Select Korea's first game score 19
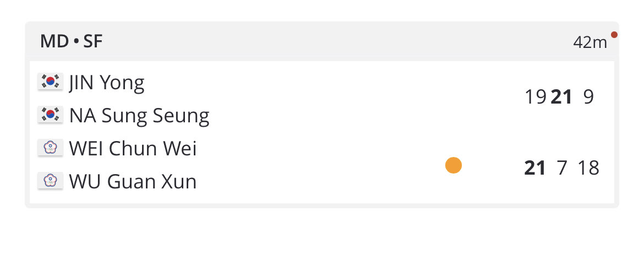The height and width of the screenshot is (265, 644). (536, 98)
